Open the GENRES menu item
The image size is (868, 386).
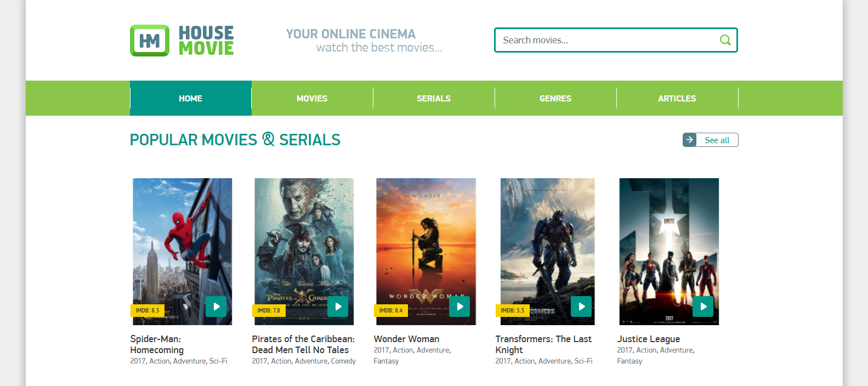[x=555, y=98]
